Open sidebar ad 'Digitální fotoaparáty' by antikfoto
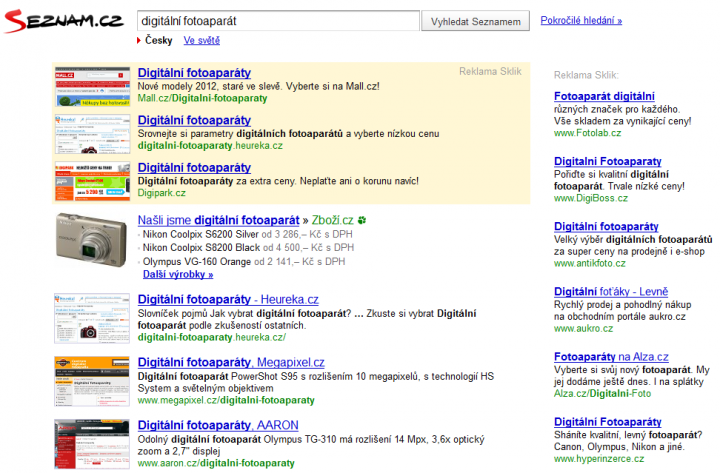Image resolution: width=720 pixels, height=473 pixels. 606,226
